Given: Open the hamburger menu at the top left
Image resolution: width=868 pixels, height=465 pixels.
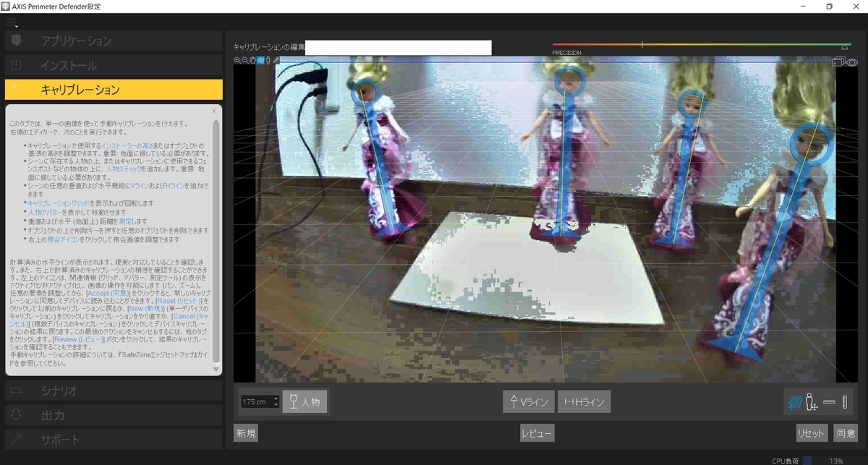Looking at the screenshot, I should pyautogui.click(x=12, y=22).
